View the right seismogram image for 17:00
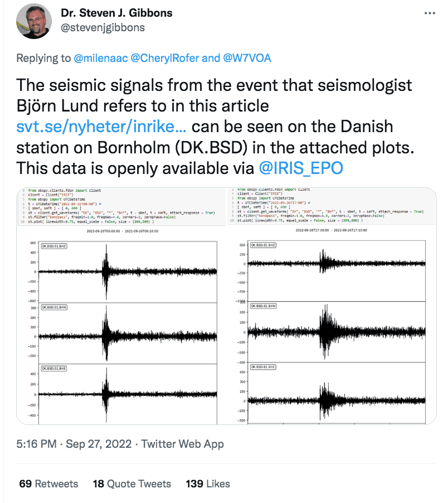Viewport: 448px width, 503px height. (x=332, y=306)
